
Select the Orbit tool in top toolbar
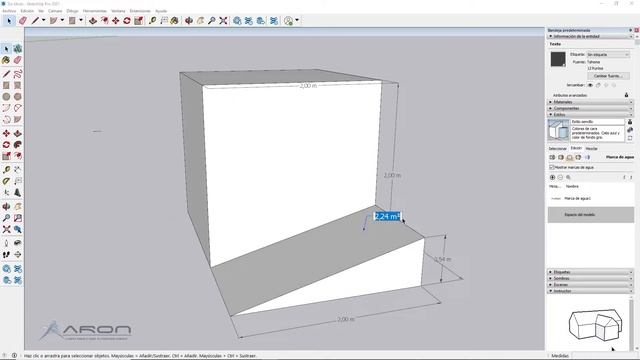189,20
